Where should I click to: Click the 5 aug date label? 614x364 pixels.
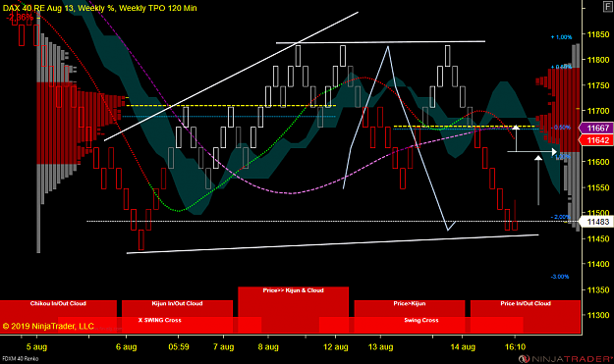tap(36, 346)
